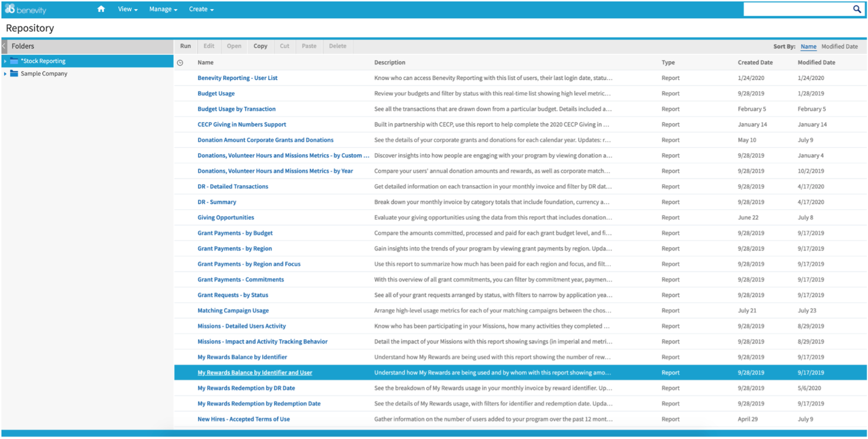Open Grant Requests - by Status report

pyautogui.click(x=233, y=295)
